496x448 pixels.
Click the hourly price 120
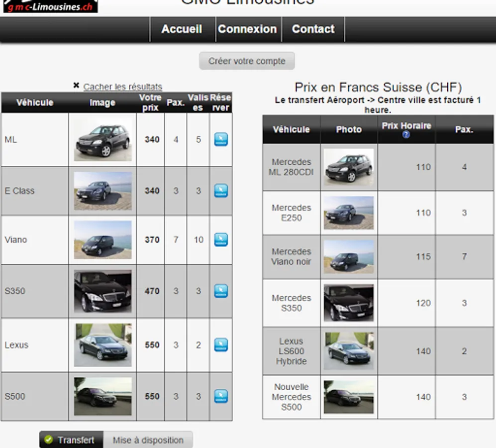point(423,303)
